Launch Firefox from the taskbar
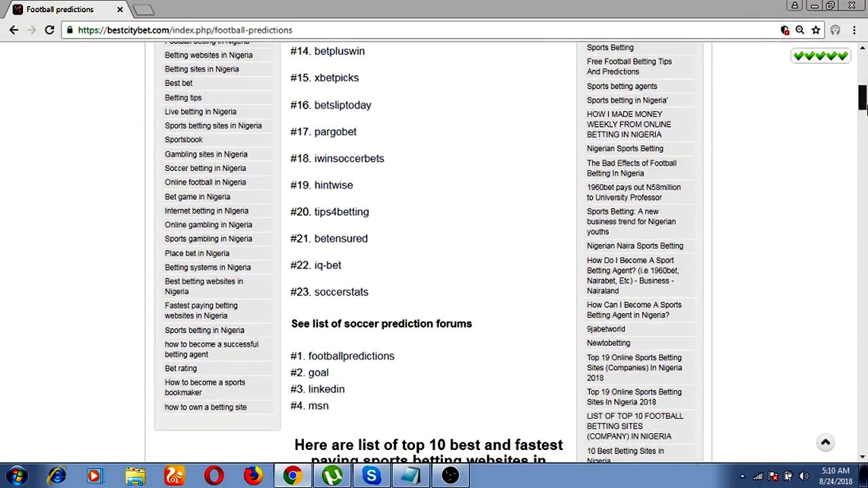The image size is (868, 488). pos(253,476)
